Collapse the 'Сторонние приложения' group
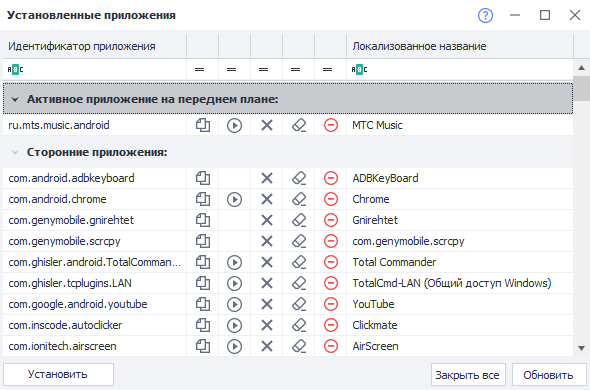590x390 pixels. [x=15, y=152]
